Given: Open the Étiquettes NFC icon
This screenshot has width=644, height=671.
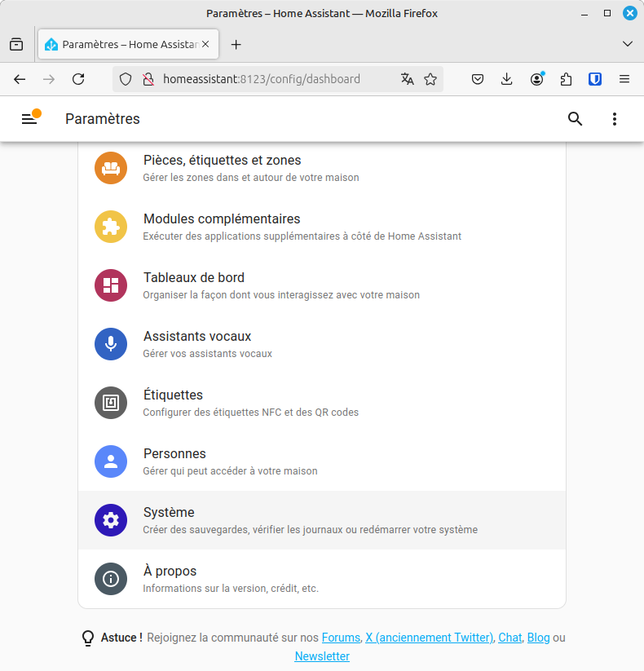Looking at the screenshot, I should pos(111,403).
